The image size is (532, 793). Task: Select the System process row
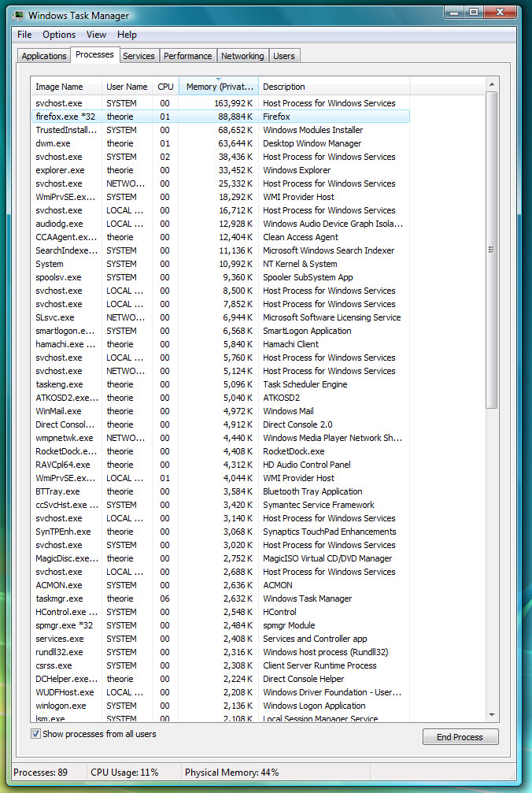220,264
